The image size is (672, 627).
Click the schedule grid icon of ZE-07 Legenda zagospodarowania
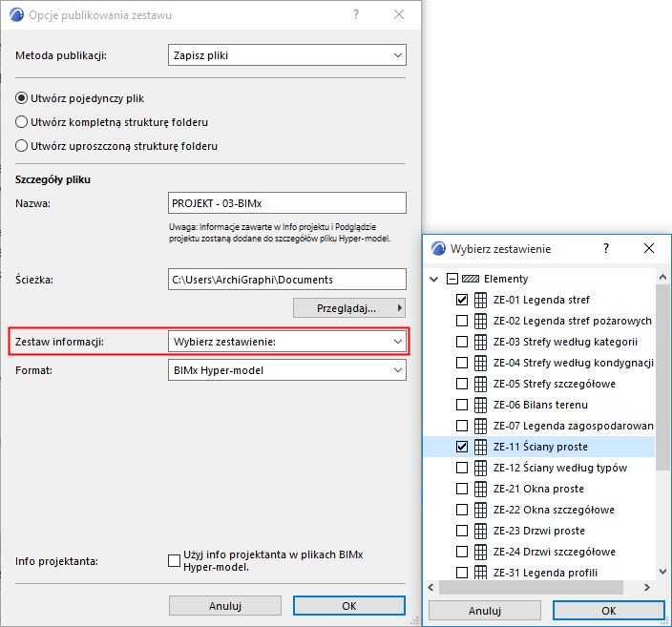pos(480,426)
